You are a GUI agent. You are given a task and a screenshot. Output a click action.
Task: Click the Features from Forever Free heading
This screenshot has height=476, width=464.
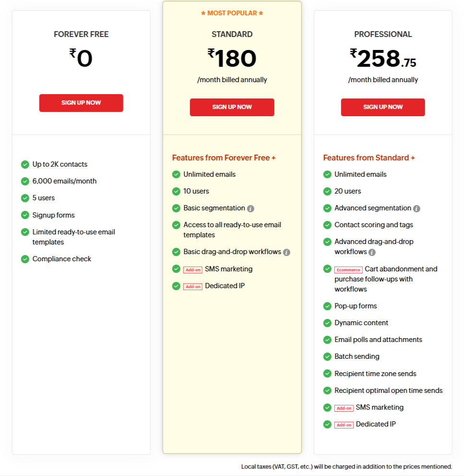pyautogui.click(x=224, y=158)
